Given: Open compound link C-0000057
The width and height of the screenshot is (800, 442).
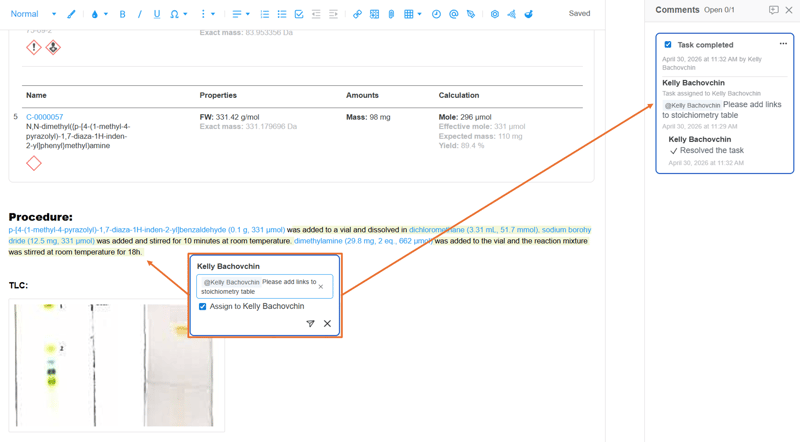Looking at the screenshot, I should [x=44, y=117].
